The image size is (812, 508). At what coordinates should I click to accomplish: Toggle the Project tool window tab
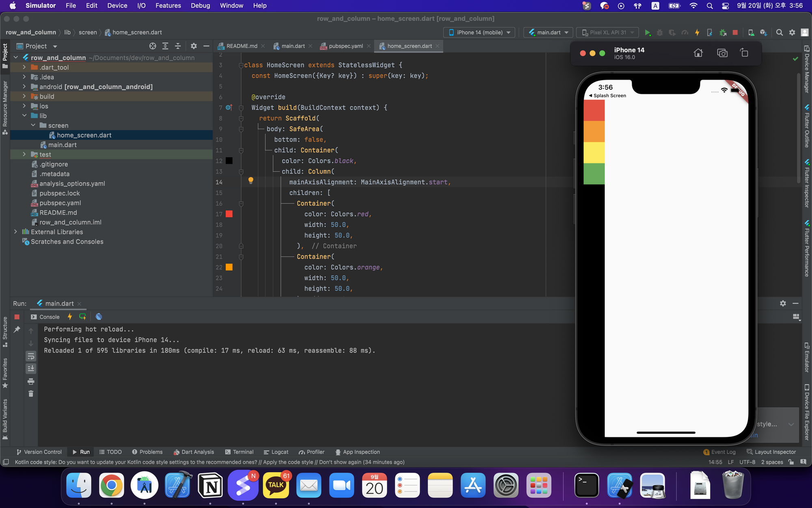pyautogui.click(x=5, y=55)
